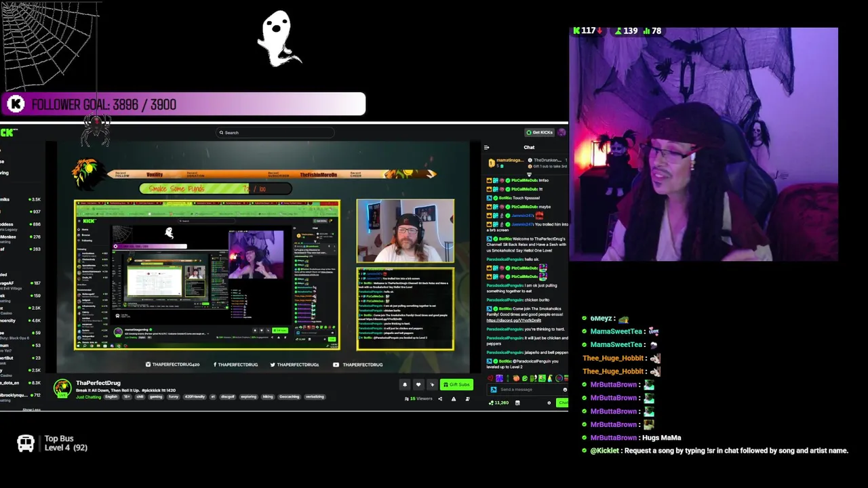
Task: Collapse sidebar list with Show Less
Action: point(31,409)
